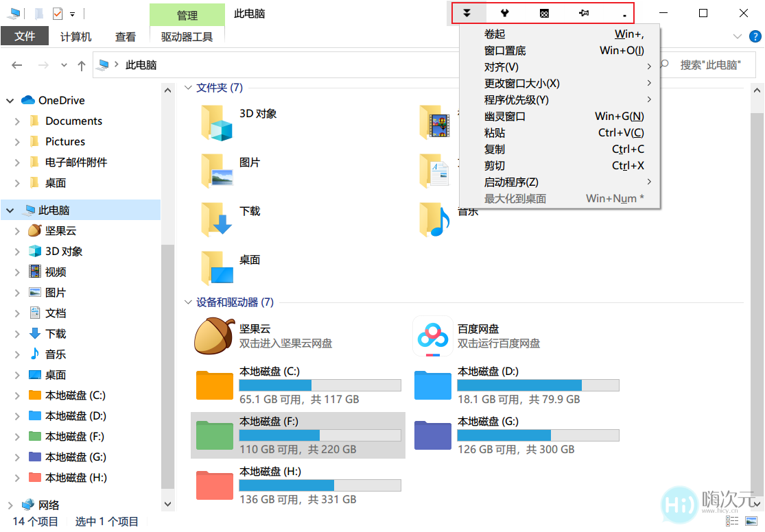This screenshot has height=532, width=765.
Task: Open the 坚果云 acorn drive icon
Action: pyautogui.click(x=213, y=335)
